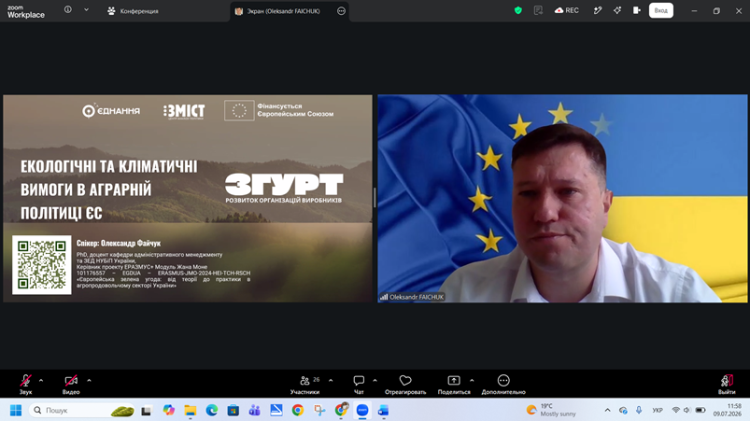
Task: Click the REC cloud recording indicator
Action: click(x=567, y=11)
